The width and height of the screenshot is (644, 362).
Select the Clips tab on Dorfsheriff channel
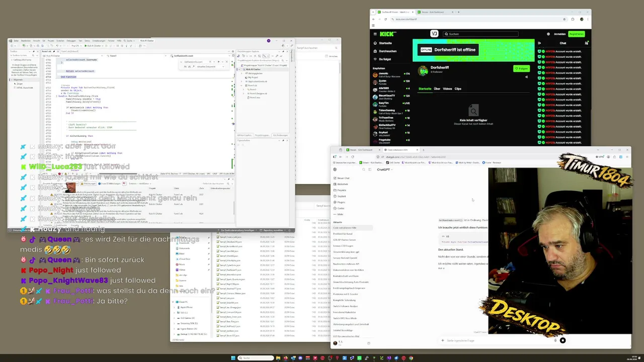[458, 88]
